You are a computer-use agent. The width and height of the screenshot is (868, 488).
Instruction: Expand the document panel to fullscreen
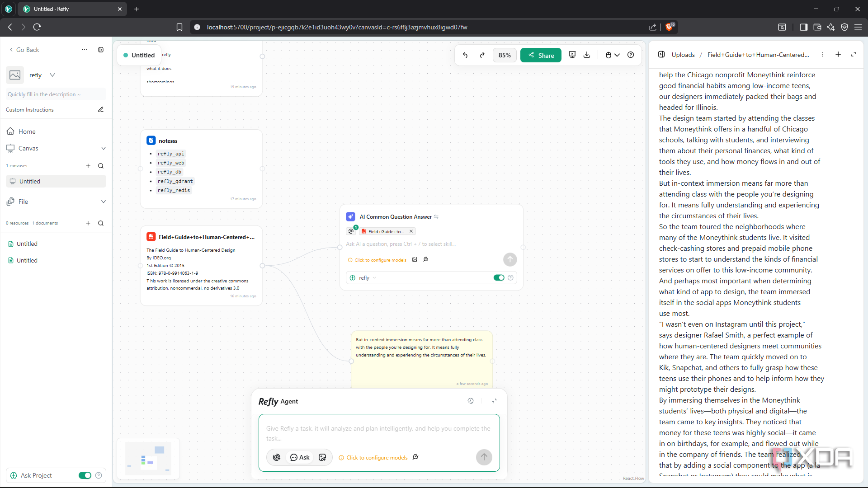pyautogui.click(x=854, y=54)
